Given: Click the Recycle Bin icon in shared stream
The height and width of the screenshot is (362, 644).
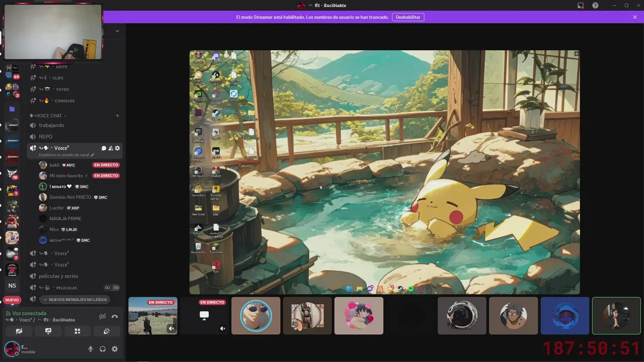Looking at the screenshot, I should tap(198, 248).
